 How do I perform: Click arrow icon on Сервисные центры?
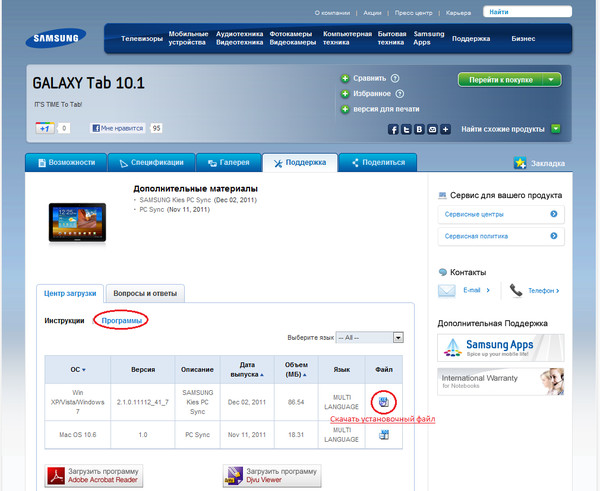tap(554, 214)
